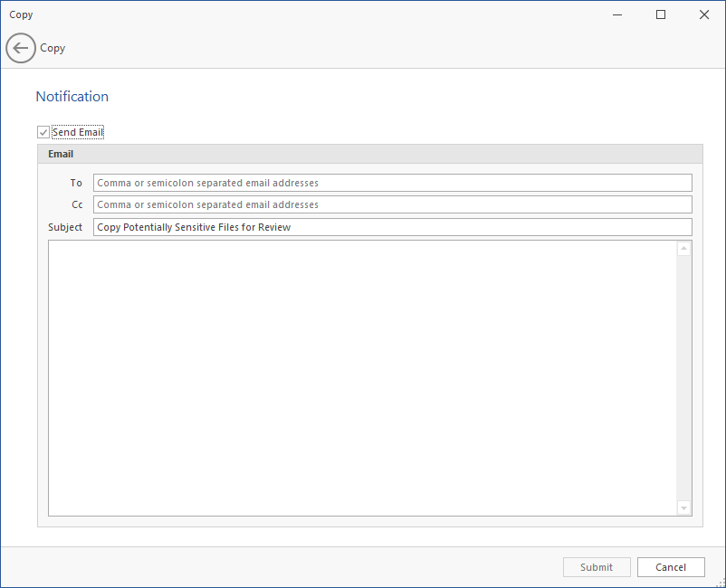Click the To field label
Image resolution: width=726 pixels, height=588 pixels.
(x=76, y=183)
